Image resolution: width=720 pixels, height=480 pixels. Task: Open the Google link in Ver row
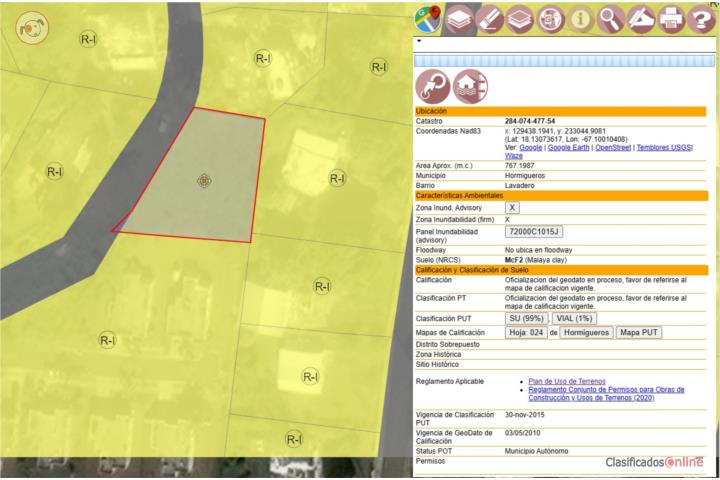[530, 147]
